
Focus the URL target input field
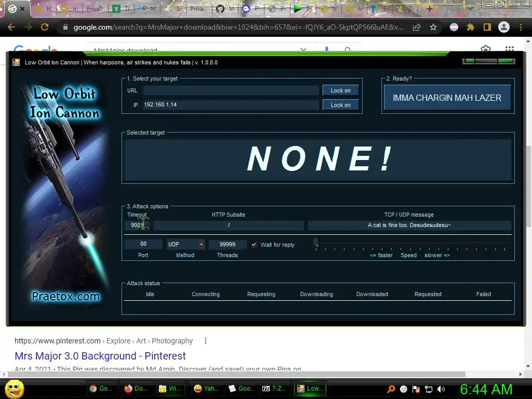231,90
